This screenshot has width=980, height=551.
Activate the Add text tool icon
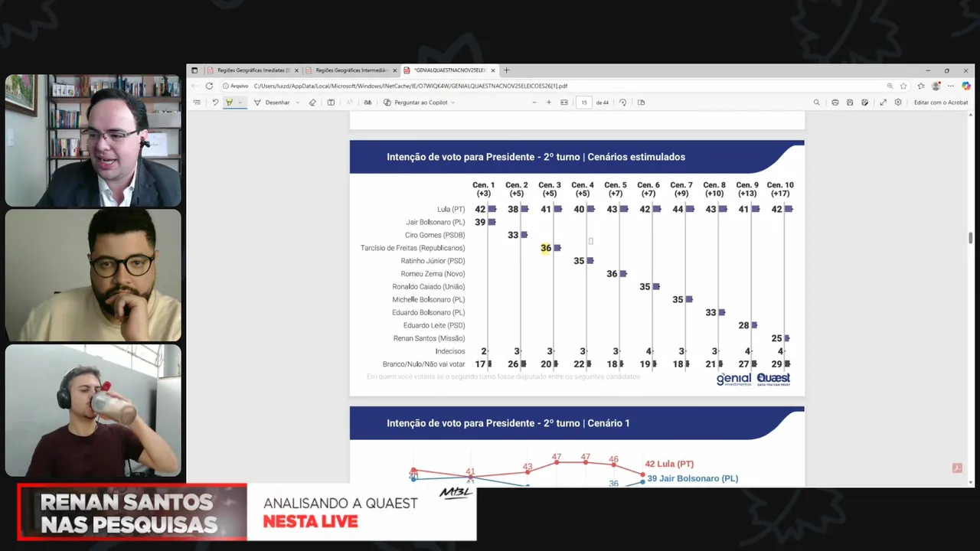(x=331, y=103)
